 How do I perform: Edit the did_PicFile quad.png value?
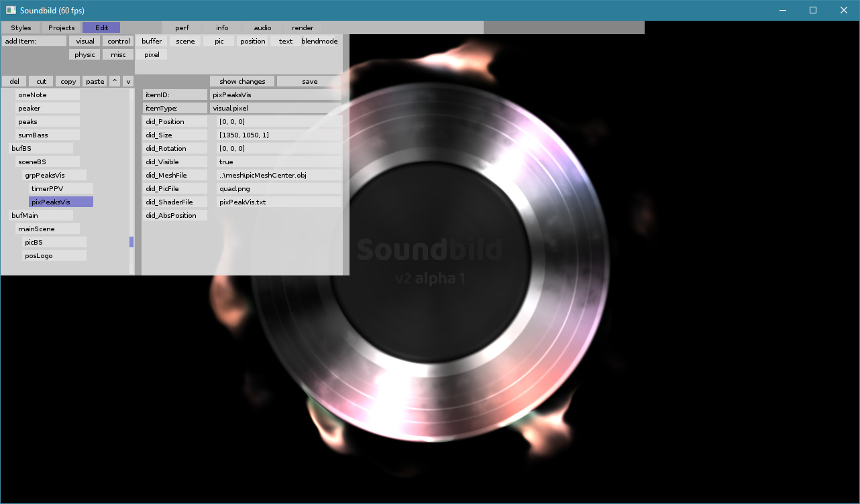(x=279, y=188)
